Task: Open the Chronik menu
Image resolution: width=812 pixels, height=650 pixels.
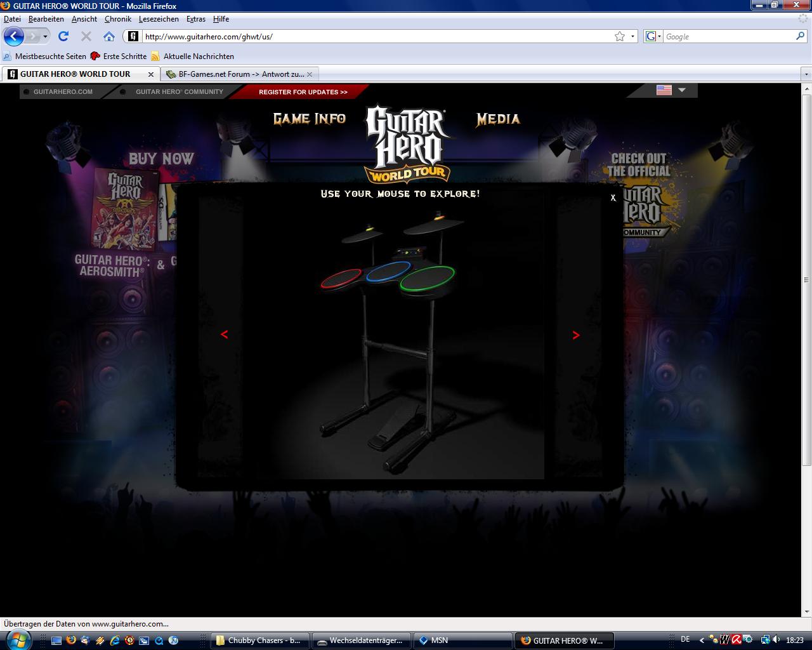Action: click(118, 19)
